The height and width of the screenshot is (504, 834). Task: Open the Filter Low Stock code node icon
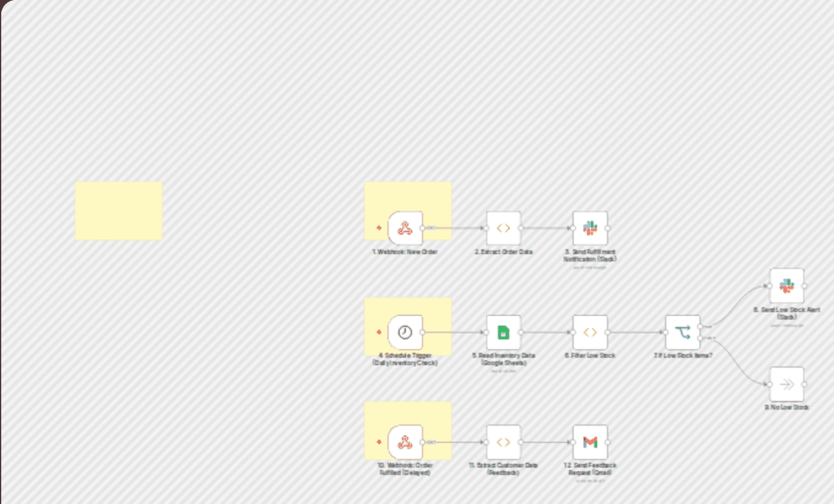(x=590, y=333)
